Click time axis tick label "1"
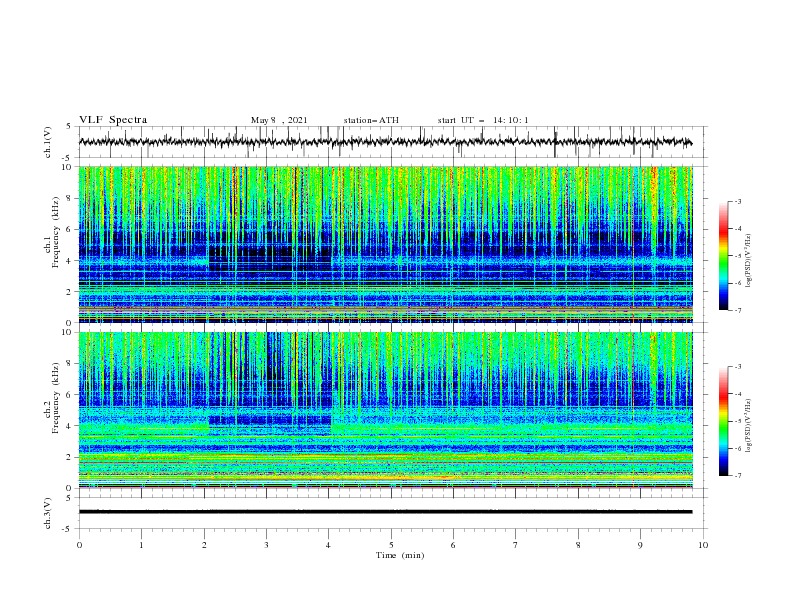Viewport: 792px width, 612px height. (x=141, y=545)
